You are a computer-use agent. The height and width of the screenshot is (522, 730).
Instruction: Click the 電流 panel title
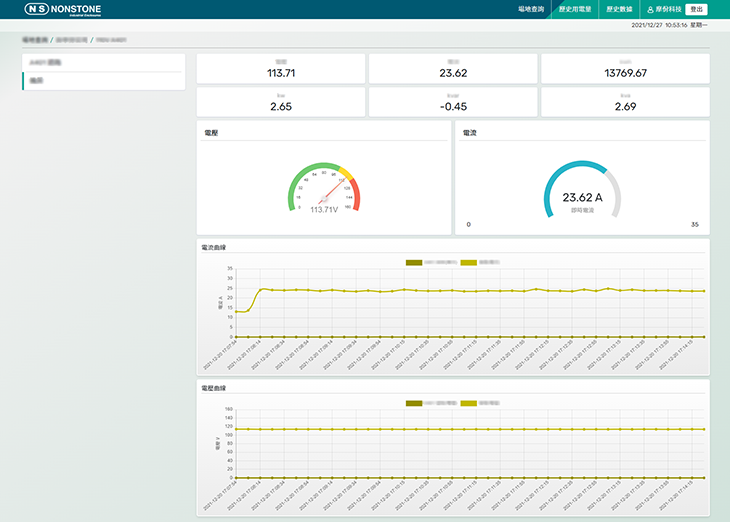[x=469, y=133]
